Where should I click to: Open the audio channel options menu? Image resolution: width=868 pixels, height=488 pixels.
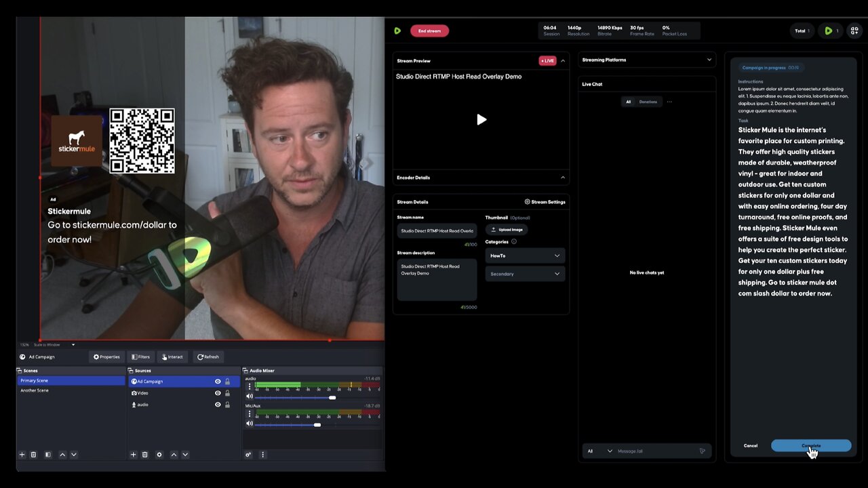[x=249, y=386]
